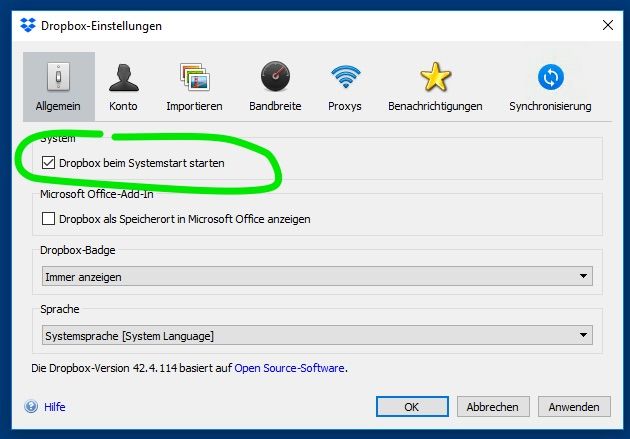630x439 pixels.
Task: Select the Bandbreite tab
Action: coord(275,86)
